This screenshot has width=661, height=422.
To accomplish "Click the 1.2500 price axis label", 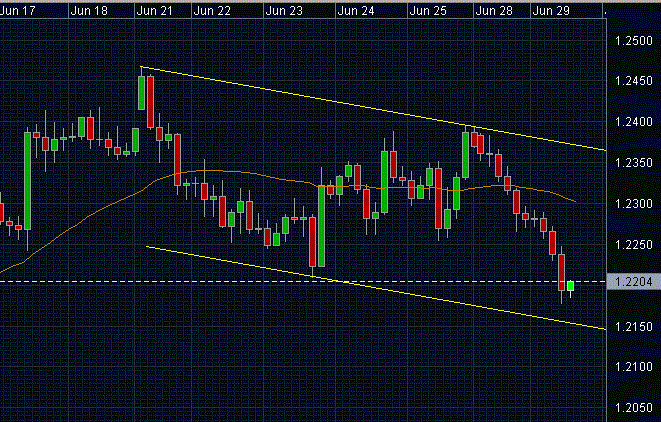I will click(634, 41).
